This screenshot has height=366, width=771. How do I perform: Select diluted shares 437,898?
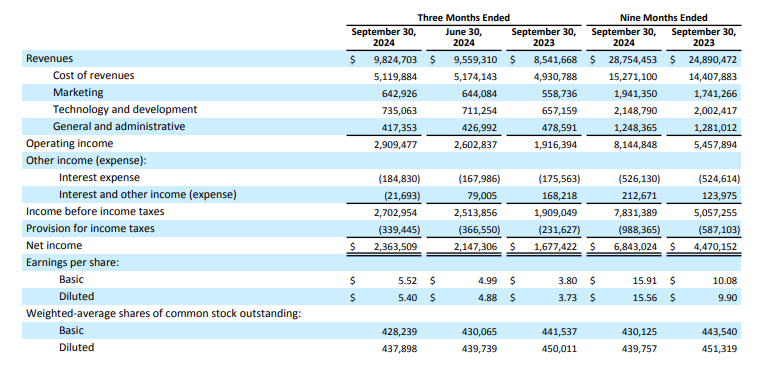[x=399, y=349]
